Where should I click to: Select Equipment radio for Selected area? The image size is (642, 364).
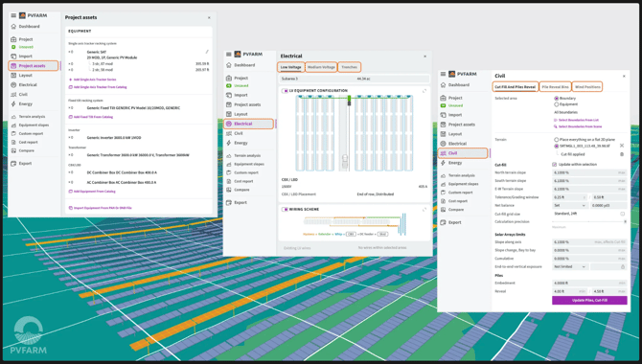click(556, 104)
